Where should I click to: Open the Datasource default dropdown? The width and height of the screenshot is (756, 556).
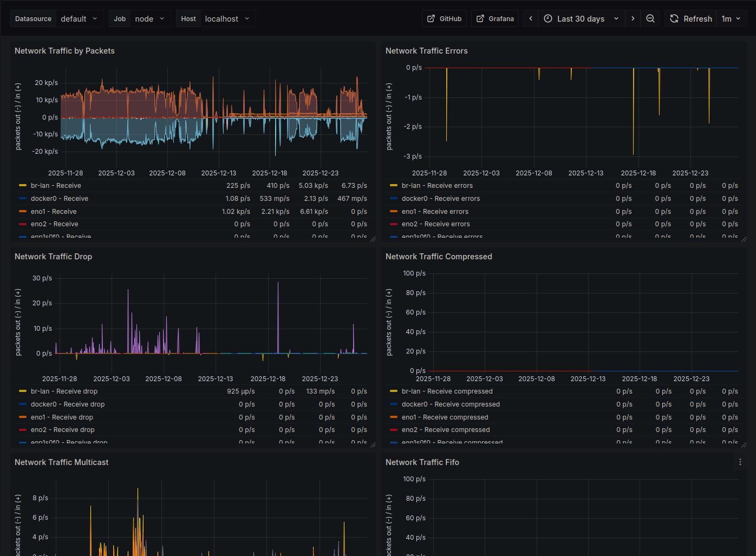[79, 18]
